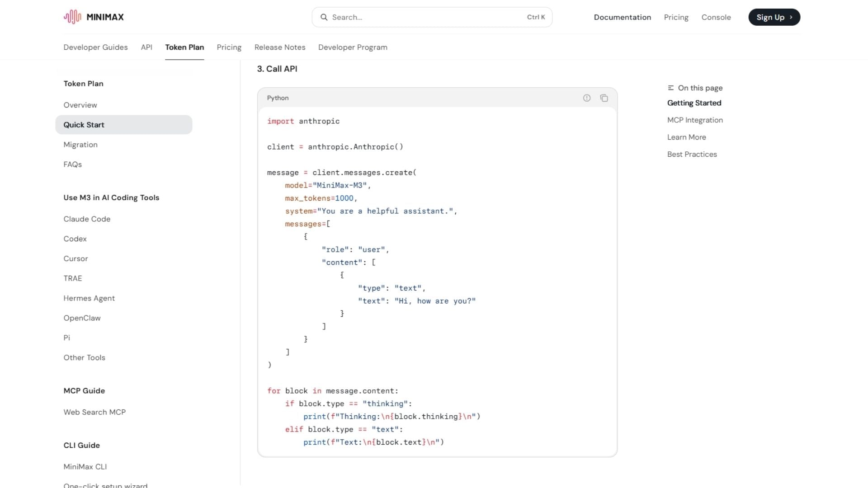This screenshot has height=488, width=868.
Task: Open the Release Notes tab
Action: (279, 47)
